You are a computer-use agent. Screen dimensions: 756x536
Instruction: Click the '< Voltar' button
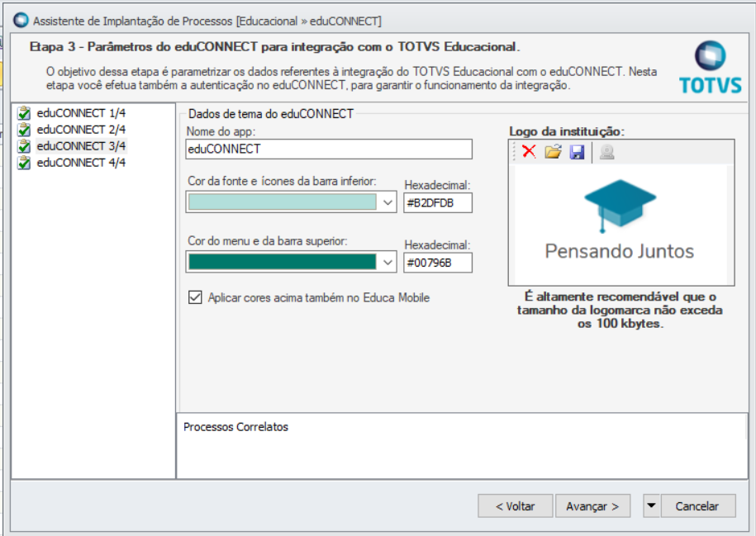click(x=515, y=506)
